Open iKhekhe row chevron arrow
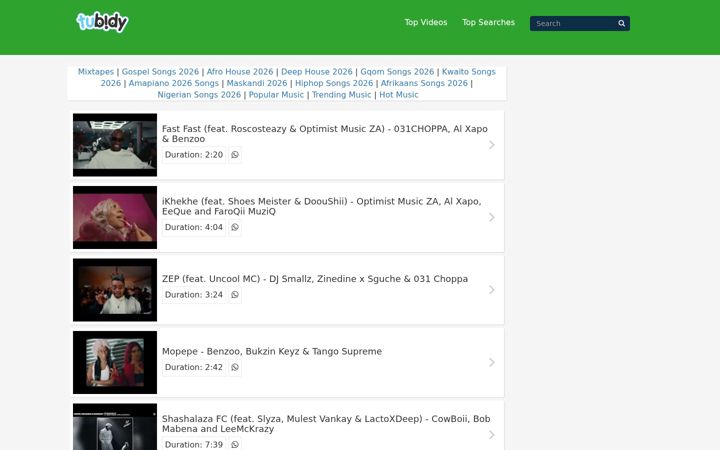Image resolution: width=720 pixels, height=450 pixels. pos(491,217)
